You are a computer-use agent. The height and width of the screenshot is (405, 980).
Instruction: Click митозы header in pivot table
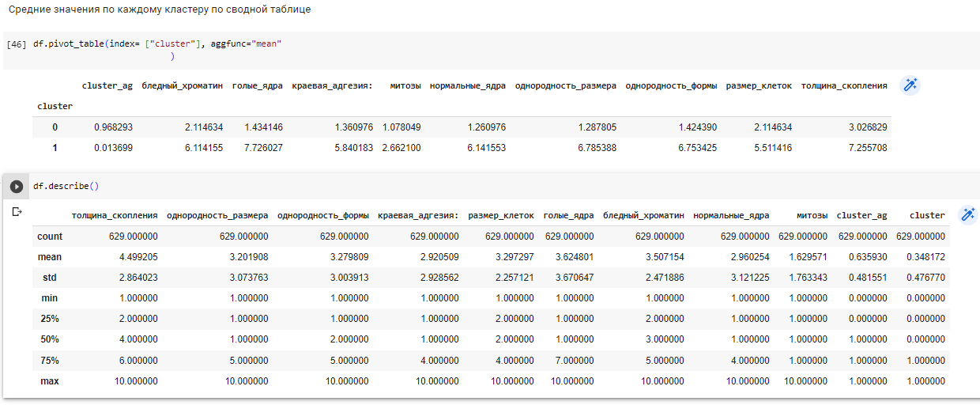pyautogui.click(x=405, y=85)
